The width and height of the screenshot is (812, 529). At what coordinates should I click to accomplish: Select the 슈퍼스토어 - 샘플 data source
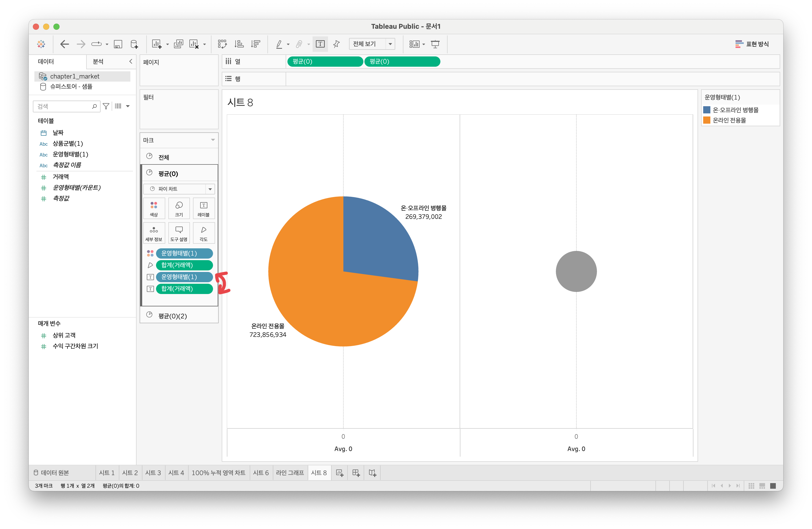tap(71, 87)
